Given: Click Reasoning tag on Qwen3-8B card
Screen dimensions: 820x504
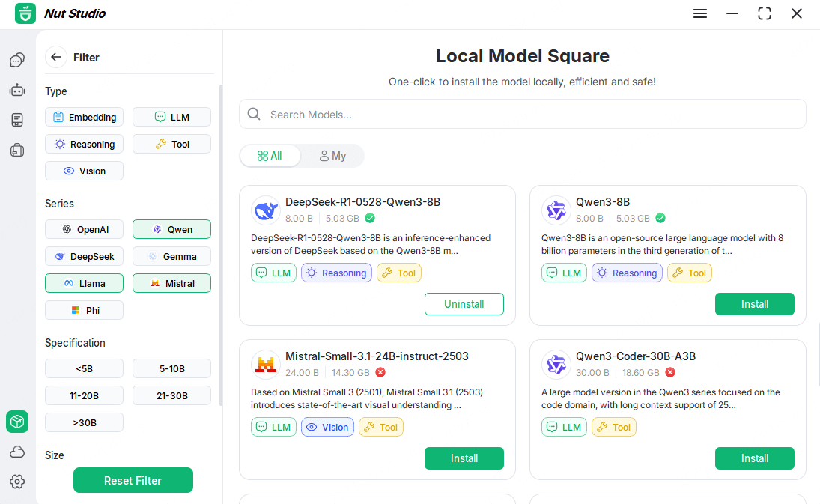Looking at the screenshot, I should 627,273.
